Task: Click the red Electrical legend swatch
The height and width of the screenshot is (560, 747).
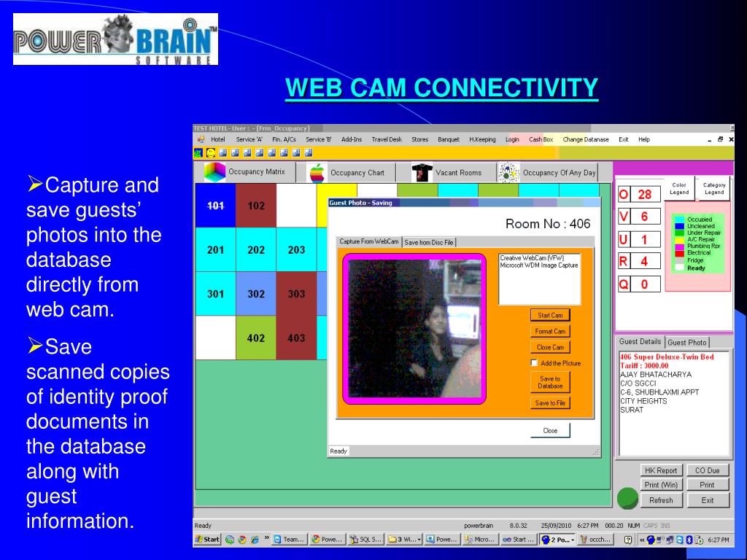Action: click(680, 253)
